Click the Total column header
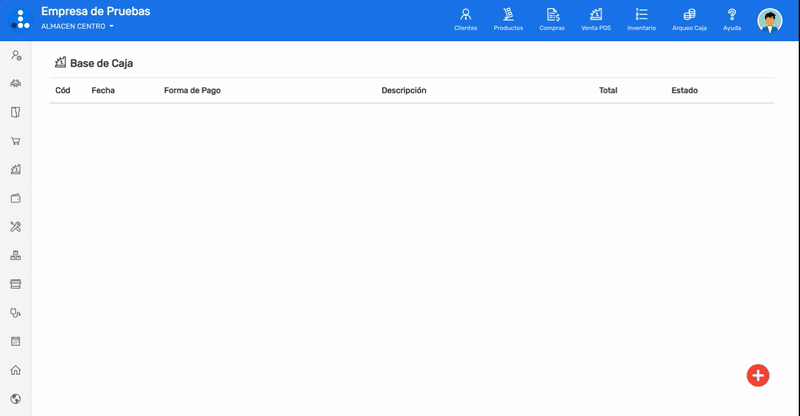 [x=608, y=90]
